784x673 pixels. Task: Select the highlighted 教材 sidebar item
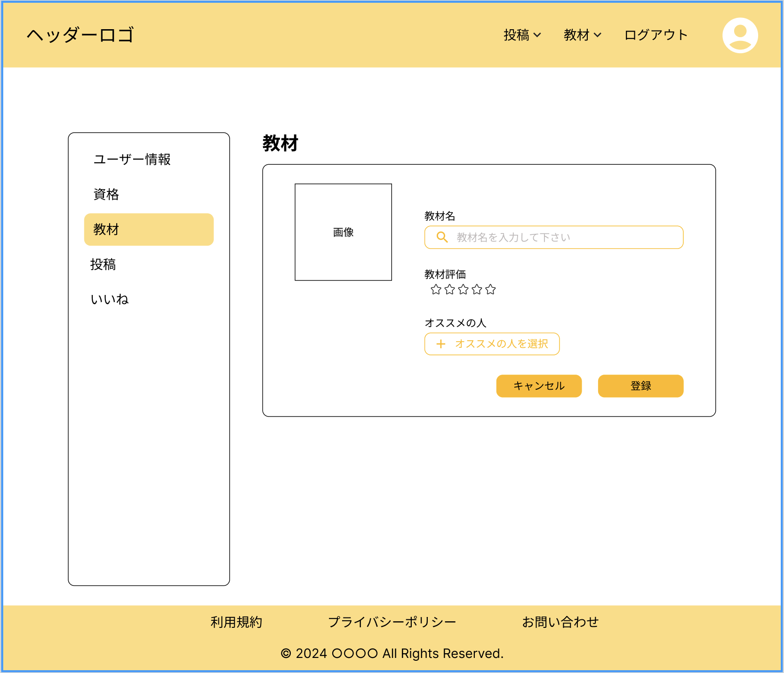click(x=149, y=230)
